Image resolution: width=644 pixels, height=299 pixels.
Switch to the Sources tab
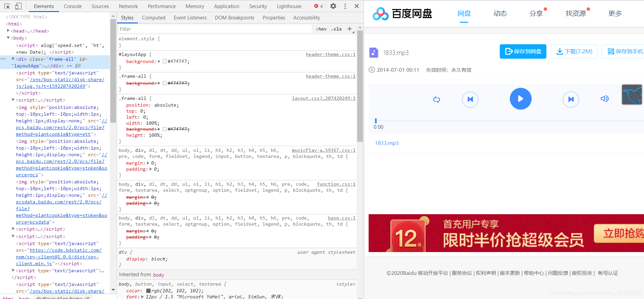tap(100, 6)
